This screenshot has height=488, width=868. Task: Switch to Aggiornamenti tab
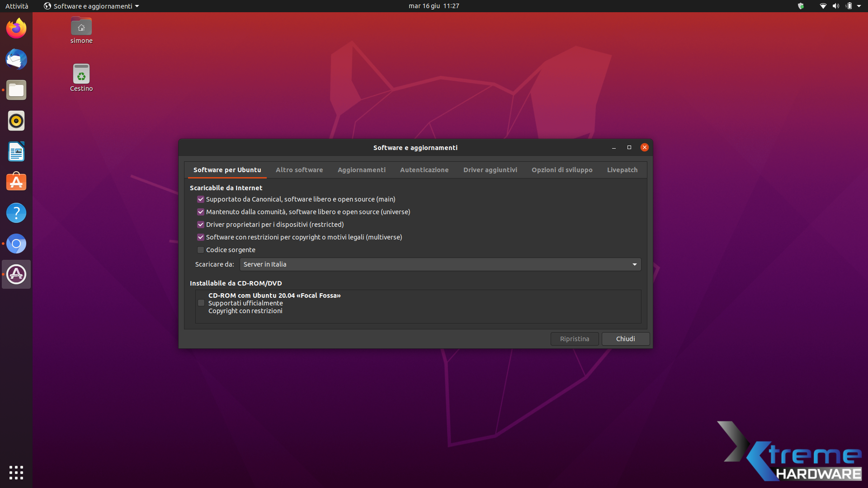pyautogui.click(x=361, y=170)
